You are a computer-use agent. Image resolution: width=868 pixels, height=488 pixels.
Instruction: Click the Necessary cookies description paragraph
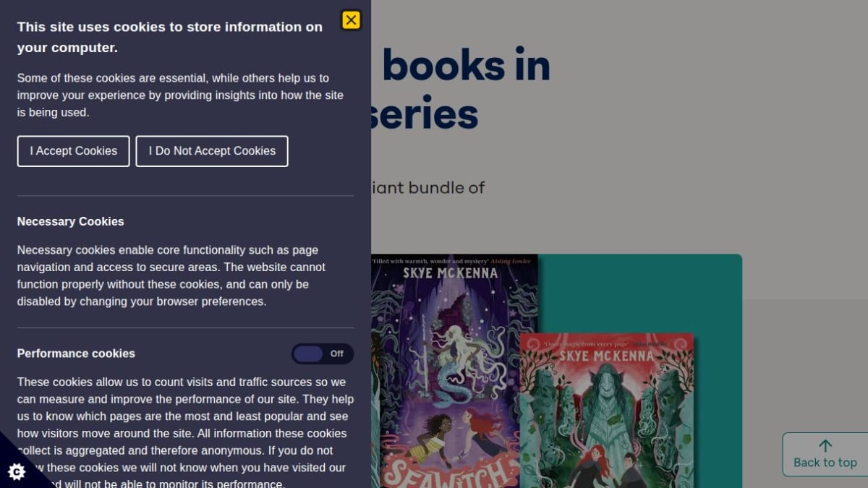pyautogui.click(x=171, y=275)
